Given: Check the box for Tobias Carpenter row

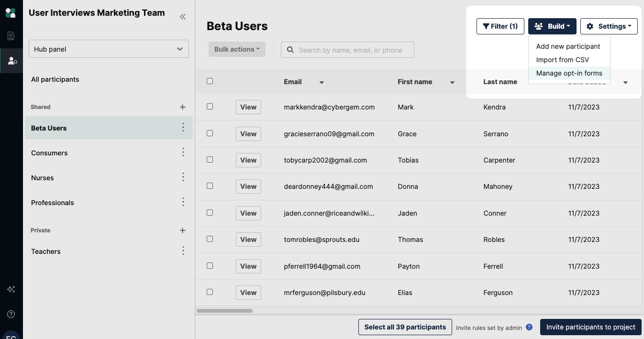Looking at the screenshot, I should (x=210, y=160).
